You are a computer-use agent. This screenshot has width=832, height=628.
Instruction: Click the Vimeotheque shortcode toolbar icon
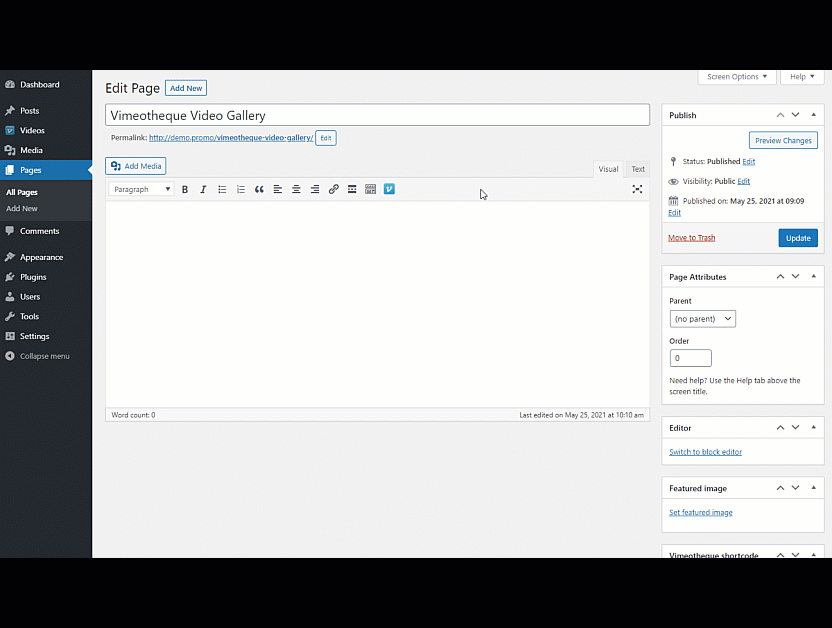[389, 189]
